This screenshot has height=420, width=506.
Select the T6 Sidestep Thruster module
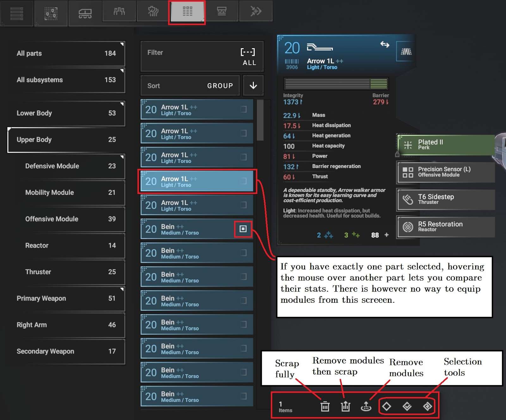click(x=446, y=199)
